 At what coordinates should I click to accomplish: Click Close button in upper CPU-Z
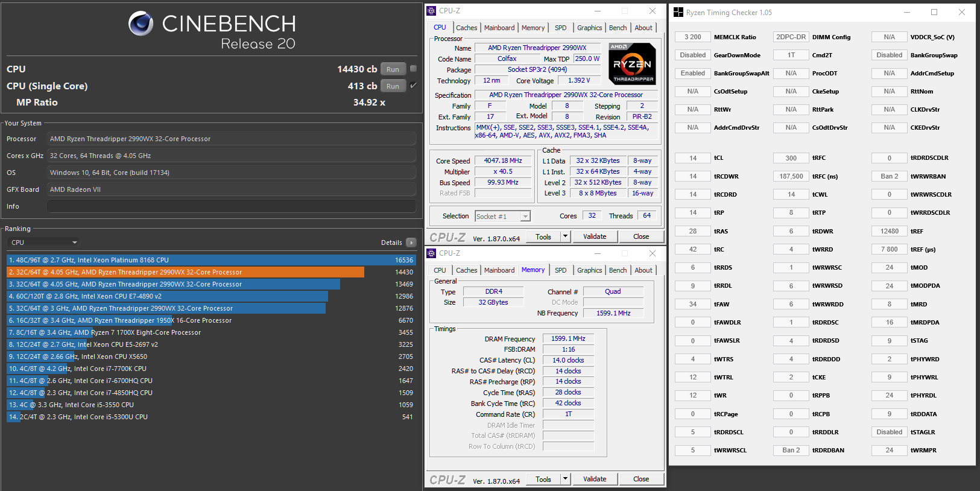(x=641, y=236)
